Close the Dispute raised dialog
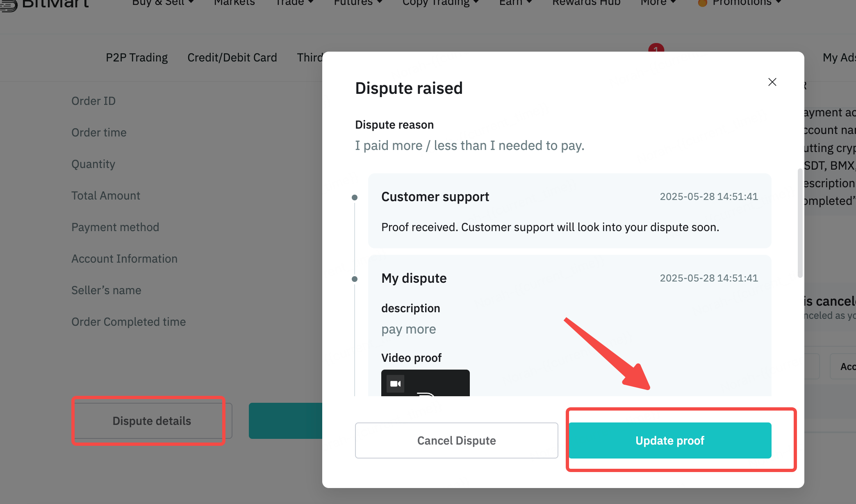The image size is (856, 504). (x=772, y=82)
